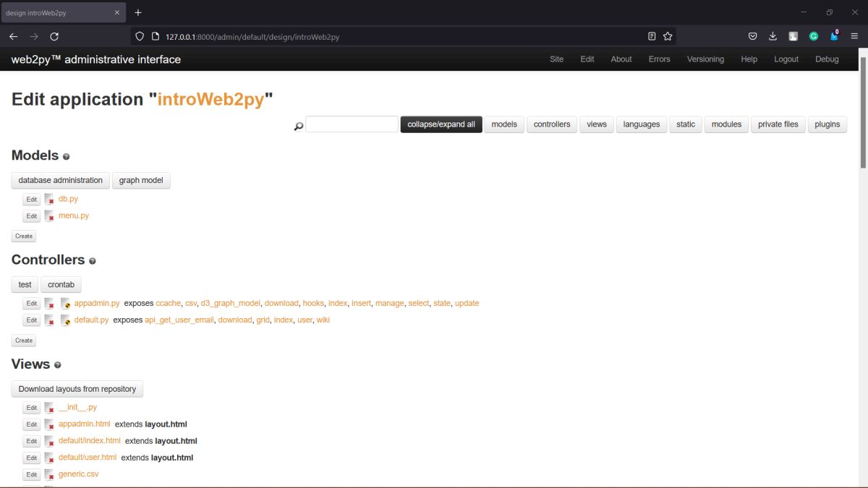Jump to the modules section button
Screen dimensions: 868x488
coord(726,124)
